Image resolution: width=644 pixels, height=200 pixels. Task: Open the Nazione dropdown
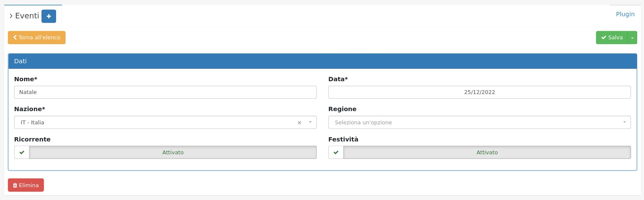click(x=165, y=123)
